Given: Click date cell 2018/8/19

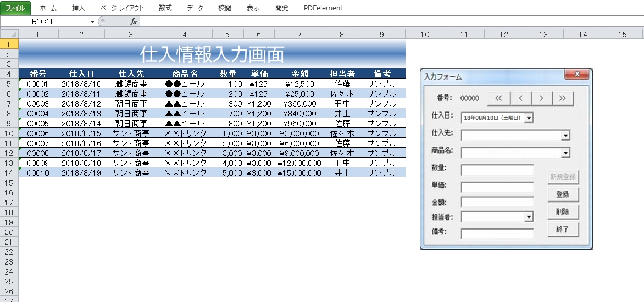Looking at the screenshot, I should [81, 173].
